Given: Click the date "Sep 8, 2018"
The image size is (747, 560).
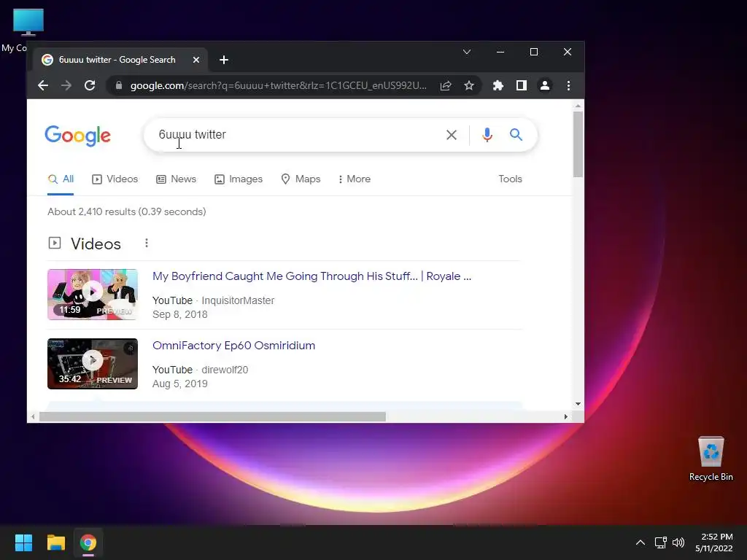Looking at the screenshot, I should [179, 315].
